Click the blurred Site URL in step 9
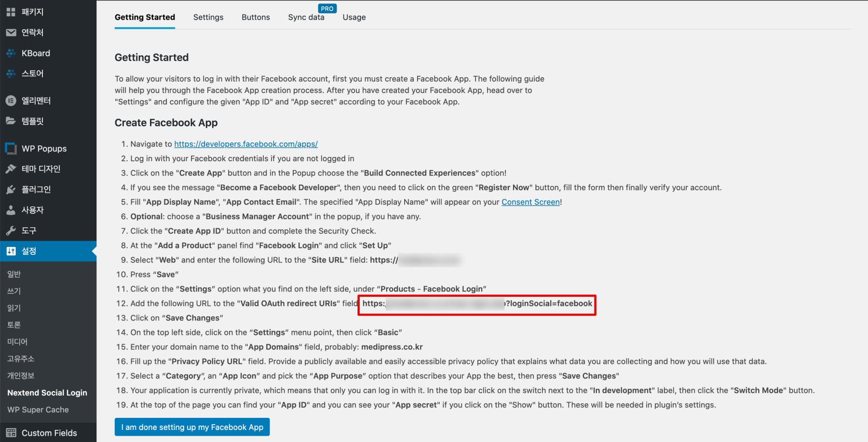868x442 pixels. coord(429,260)
